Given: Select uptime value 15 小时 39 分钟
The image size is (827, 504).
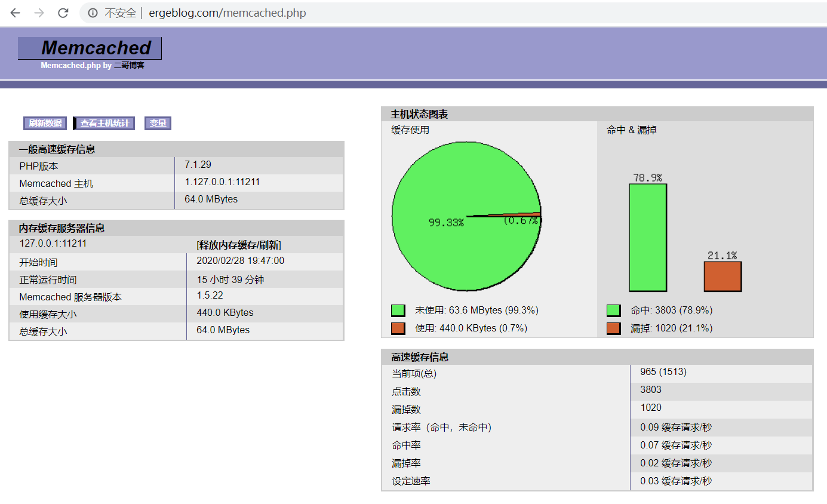Looking at the screenshot, I should pyautogui.click(x=230, y=279).
